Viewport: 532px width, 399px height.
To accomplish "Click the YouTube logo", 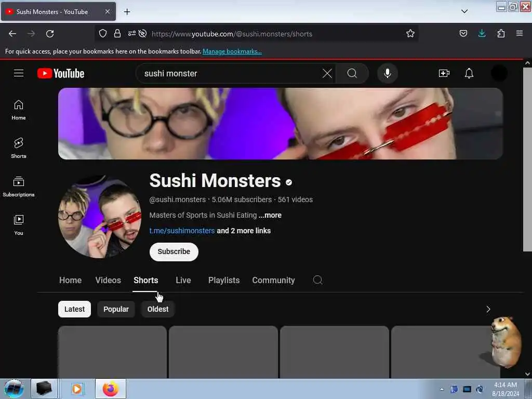I will [x=61, y=73].
